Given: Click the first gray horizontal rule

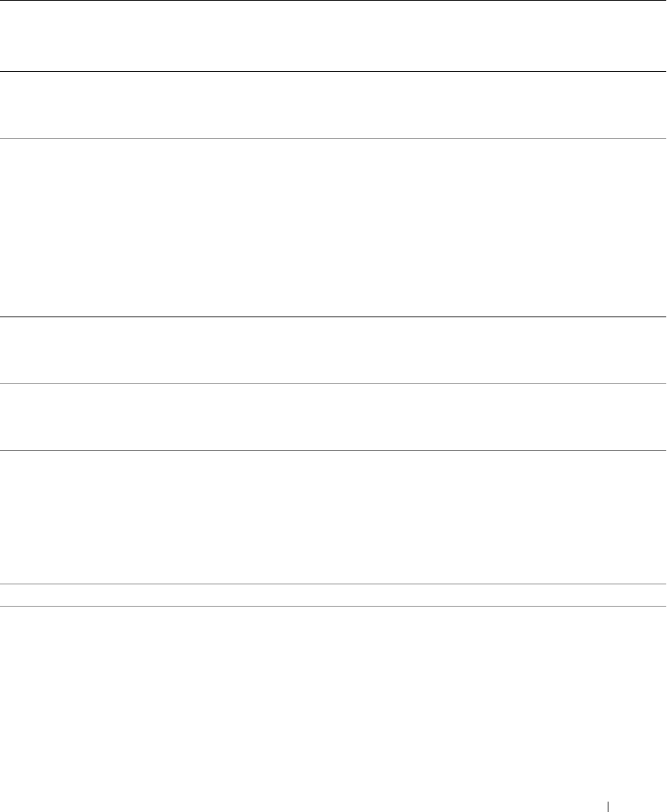Looking at the screenshot, I should (333, 138).
